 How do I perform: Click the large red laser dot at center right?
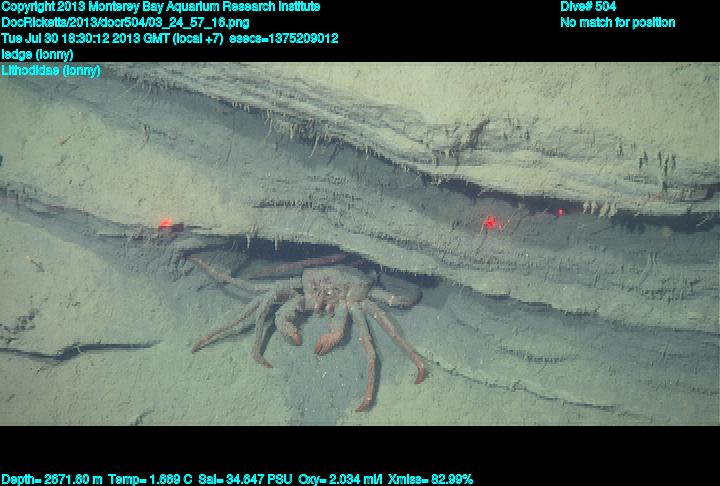(x=490, y=223)
